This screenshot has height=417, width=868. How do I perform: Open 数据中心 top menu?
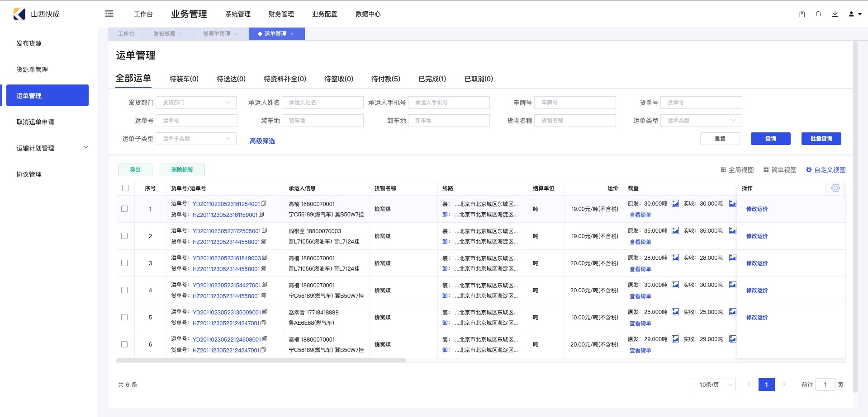coord(368,14)
